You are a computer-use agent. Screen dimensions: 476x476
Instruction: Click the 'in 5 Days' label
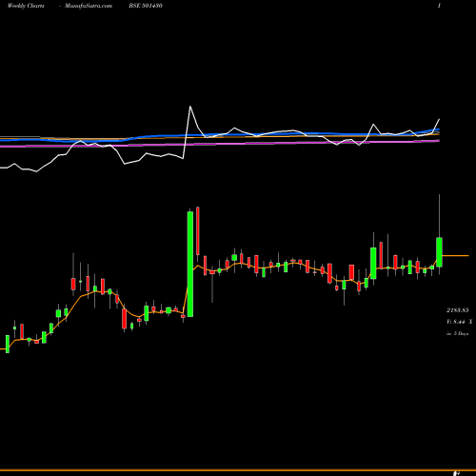point(457,333)
